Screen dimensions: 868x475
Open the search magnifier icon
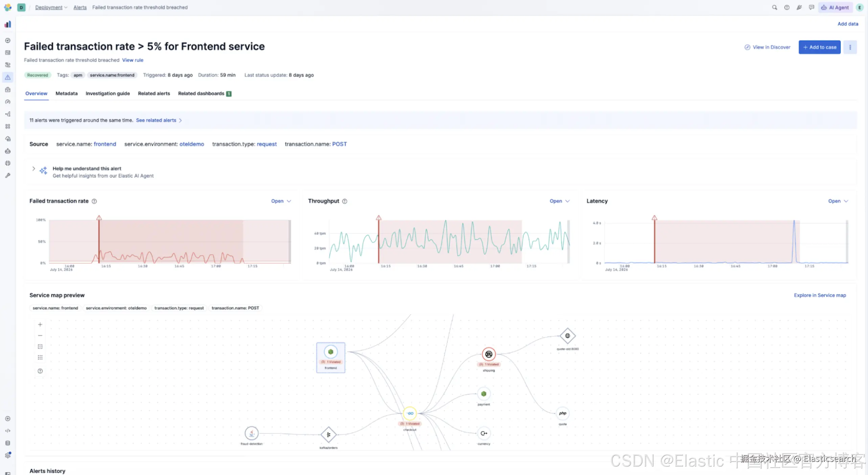(774, 7)
